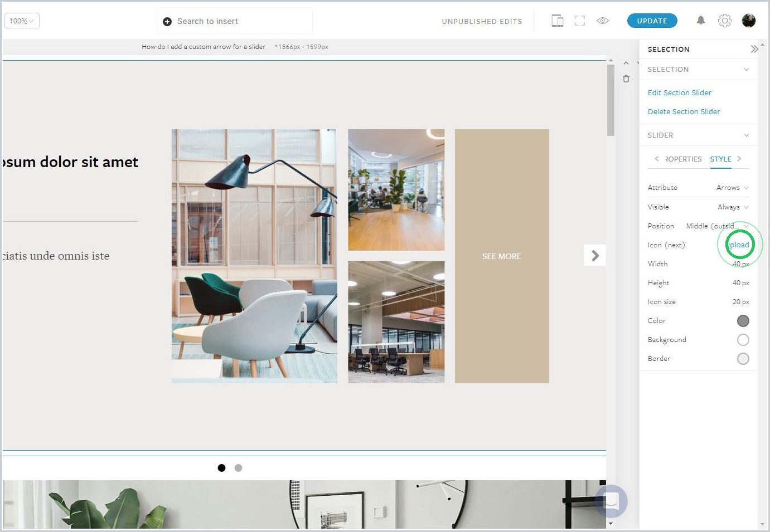Switch to the Properties tab
Image resolution: width=770 pixels, height=532 pixels.
683,159
